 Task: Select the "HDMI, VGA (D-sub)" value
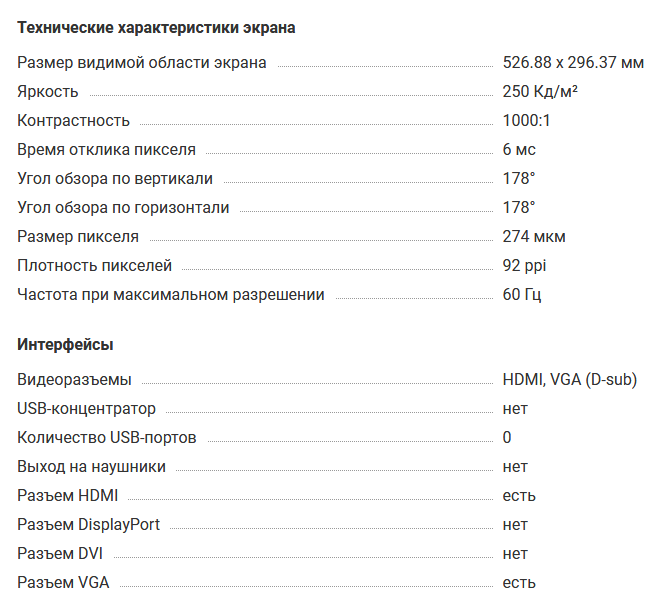[x=569, y=380]
